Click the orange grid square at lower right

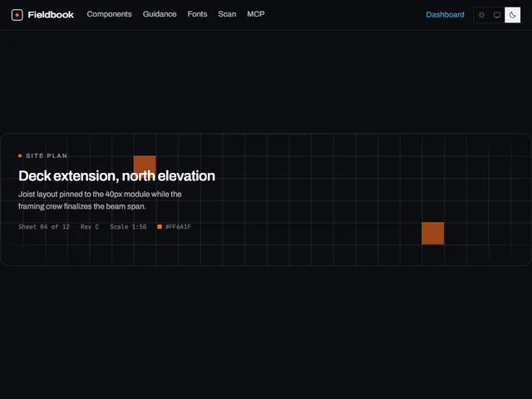pos(432,233)
